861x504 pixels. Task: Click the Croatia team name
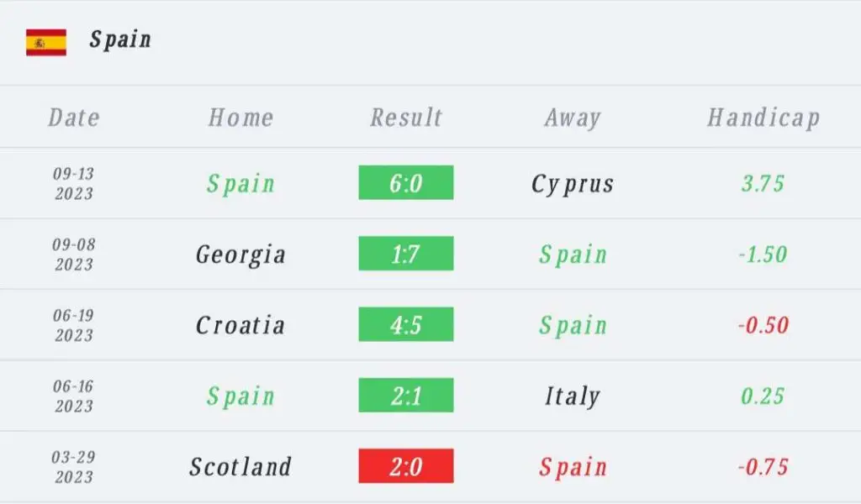pyautogui.click(x=240, y=325)
